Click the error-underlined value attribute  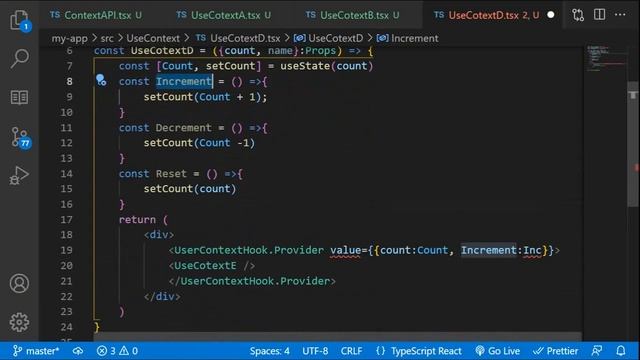click(x=346, y=250)
